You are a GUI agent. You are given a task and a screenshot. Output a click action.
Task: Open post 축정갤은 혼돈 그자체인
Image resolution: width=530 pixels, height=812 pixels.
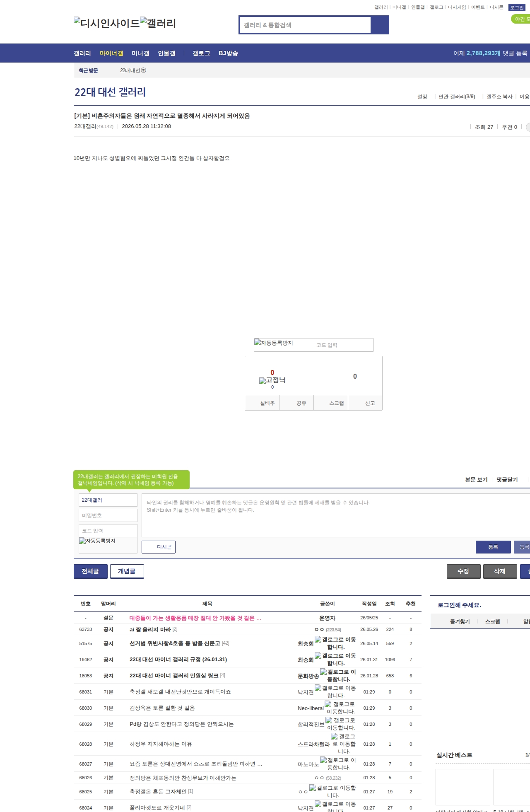click(158, 792)
